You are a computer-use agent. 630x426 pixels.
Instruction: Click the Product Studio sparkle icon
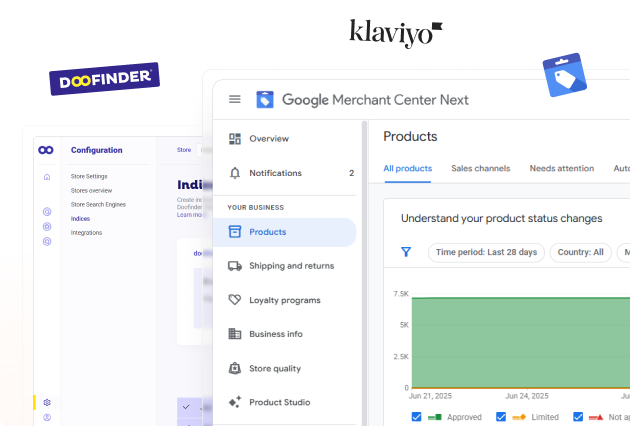(235, 402)
